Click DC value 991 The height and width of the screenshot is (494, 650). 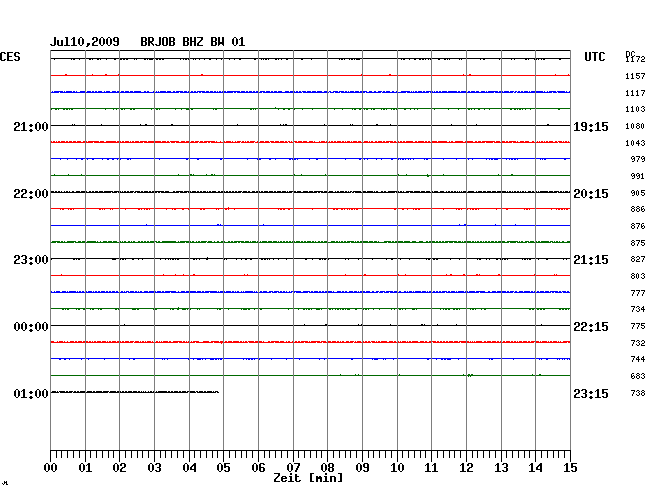tap(638, 176)
